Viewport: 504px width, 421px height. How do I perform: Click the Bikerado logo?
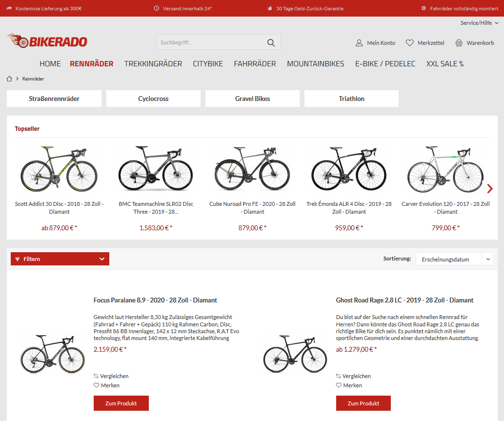point(47,41)
